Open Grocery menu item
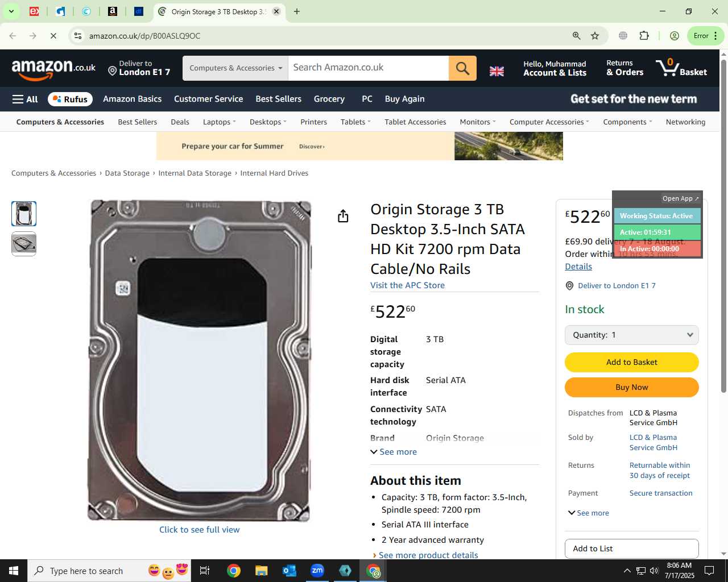The image size is (728, 582). [329, 99]
